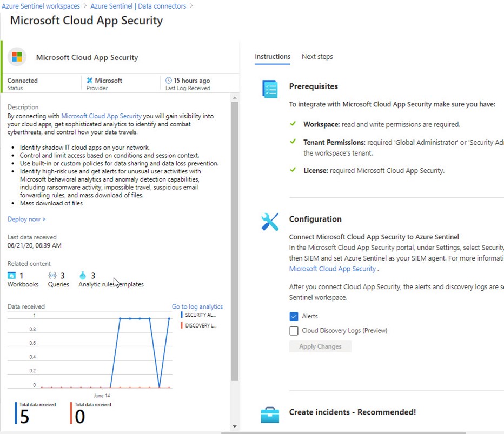Uncheck the Alerts checkbox
The image size is (504, 434).
[x=294, y=316]
